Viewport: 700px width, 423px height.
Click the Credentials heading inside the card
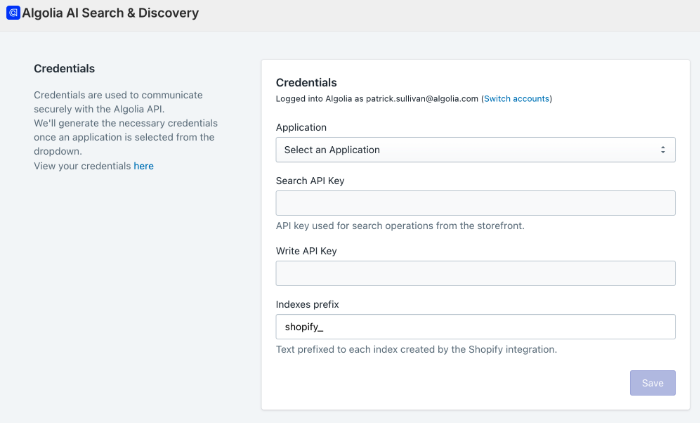point(306,83)
